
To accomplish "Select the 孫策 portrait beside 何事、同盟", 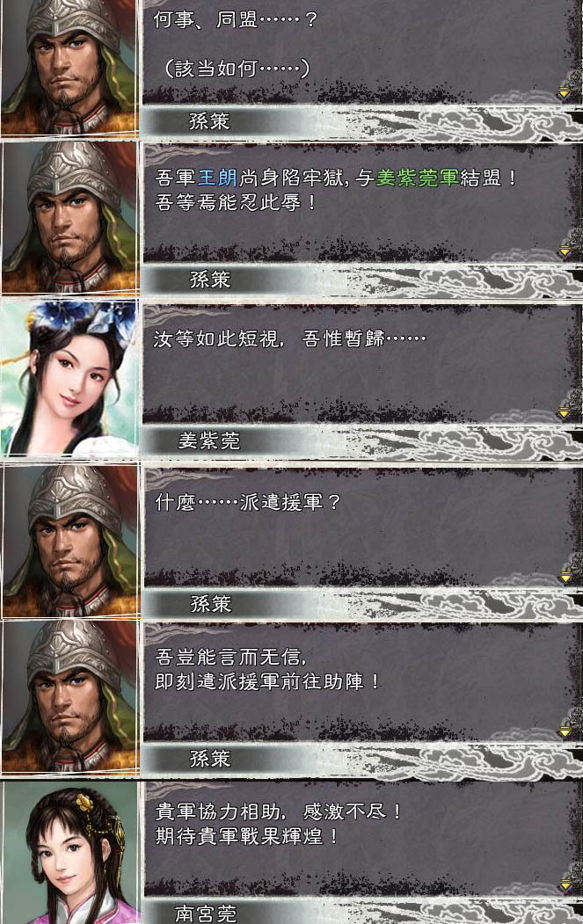I will 69,67.
